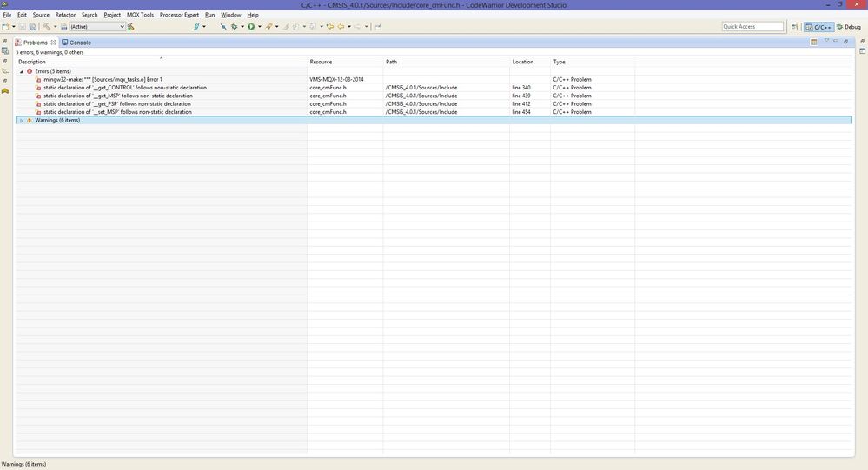
Task: Click the yellow sidebar icon below the restore icons
Action: point(5,91)
